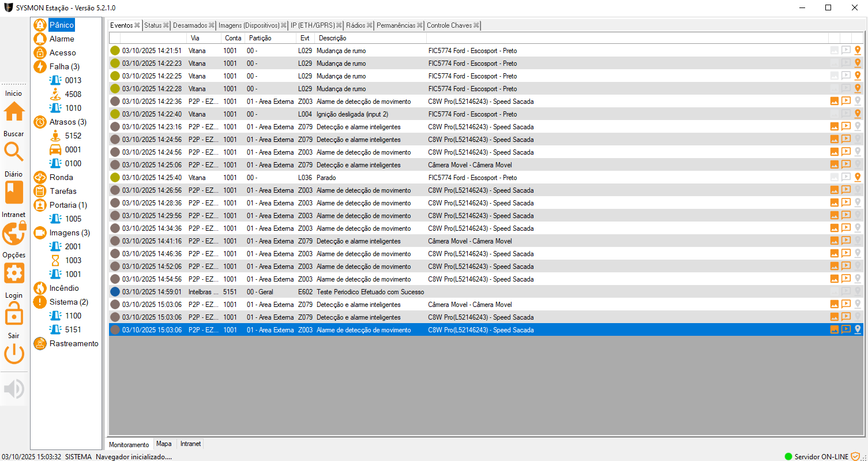Play video icon for 14:23:16 event
The image size is (868, 461).
click(x=846, y=126)
